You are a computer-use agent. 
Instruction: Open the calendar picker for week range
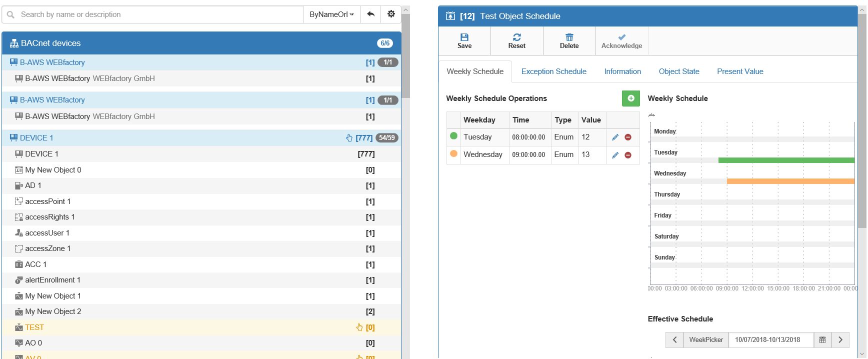(822, 340)
